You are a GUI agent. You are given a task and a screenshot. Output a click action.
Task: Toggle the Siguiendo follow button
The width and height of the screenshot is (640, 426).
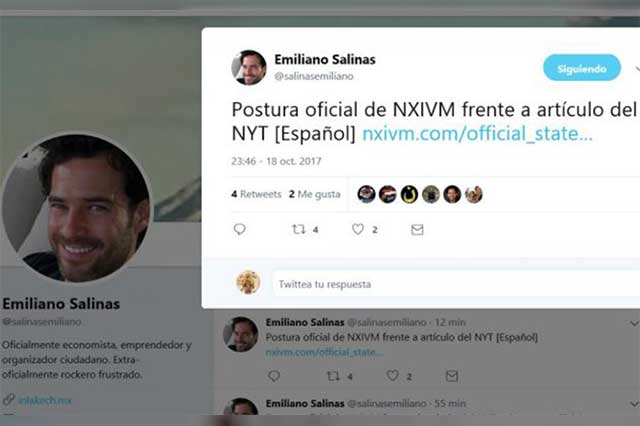(582, 68)
